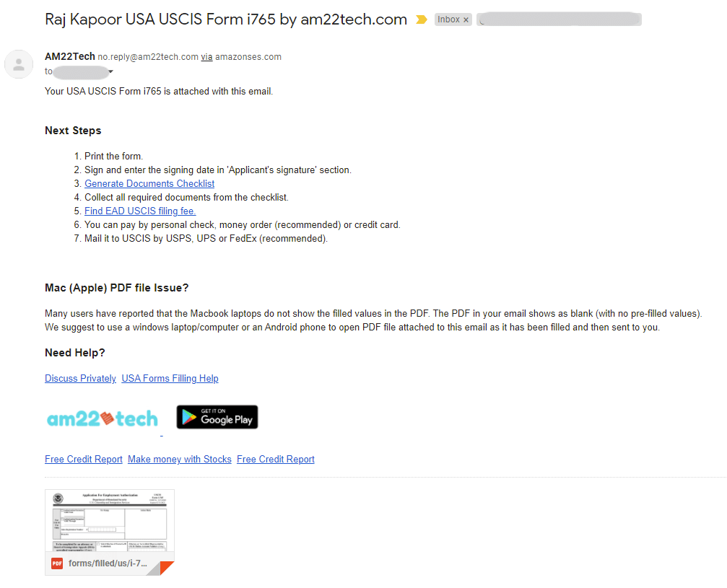Screen dimensions: 727x588
Task: Click the yellow Important marker arrow
Action: click(x=421, y=19)
